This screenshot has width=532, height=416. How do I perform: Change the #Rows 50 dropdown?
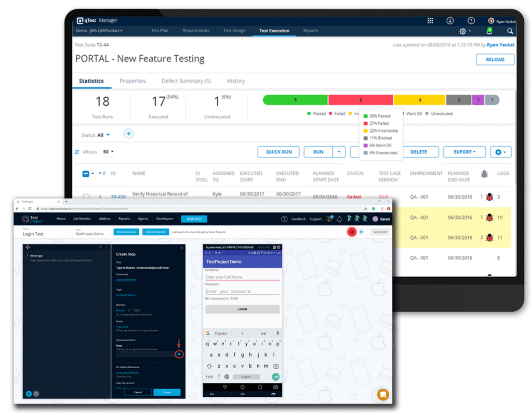coord(109,152)
